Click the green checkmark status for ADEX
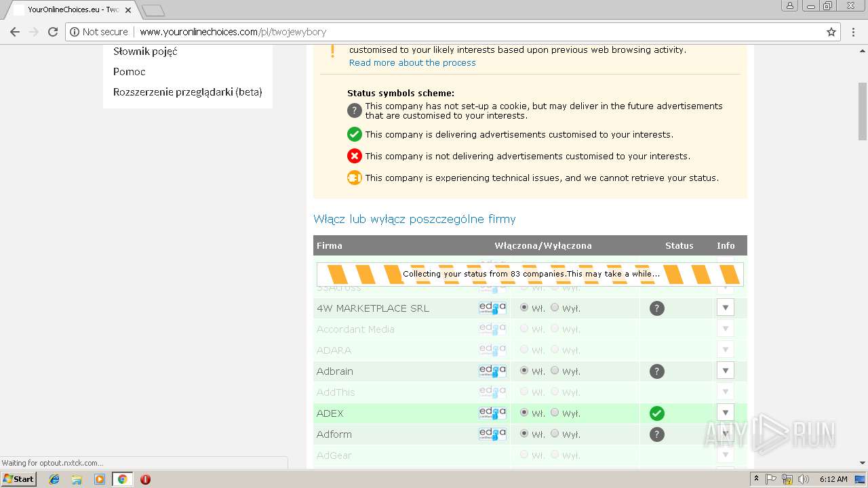Viewport: 868px width, 488px height. [656, 413]
